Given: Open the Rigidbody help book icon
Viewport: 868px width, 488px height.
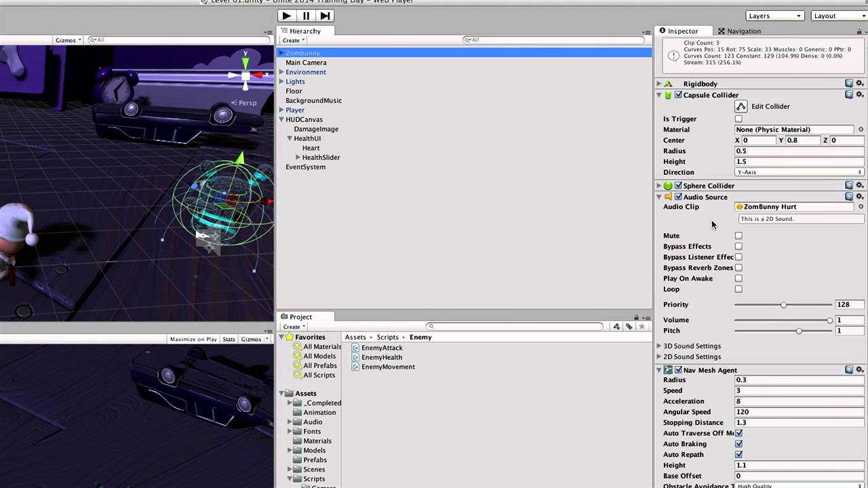Looking at the screenshot, I should [849, 84].
